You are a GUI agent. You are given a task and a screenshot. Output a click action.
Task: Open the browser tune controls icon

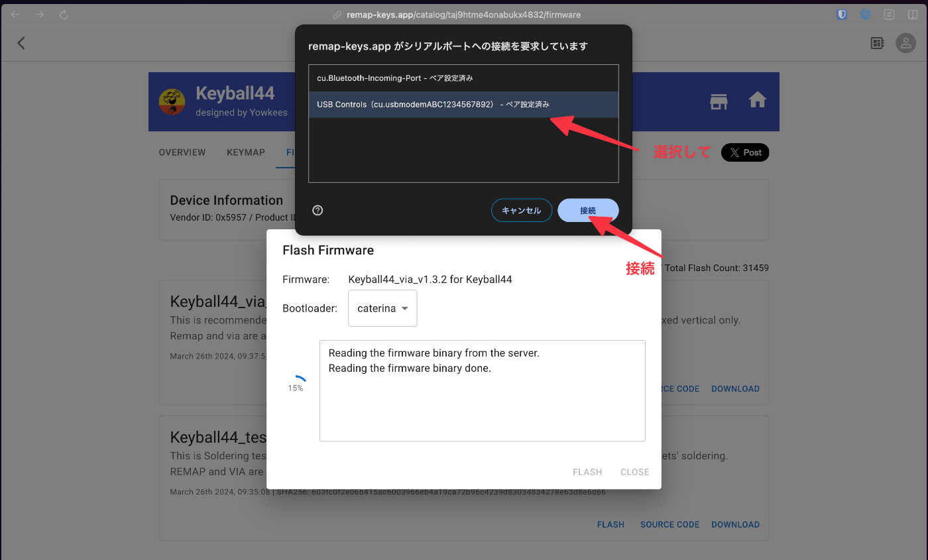click(889, 14)
